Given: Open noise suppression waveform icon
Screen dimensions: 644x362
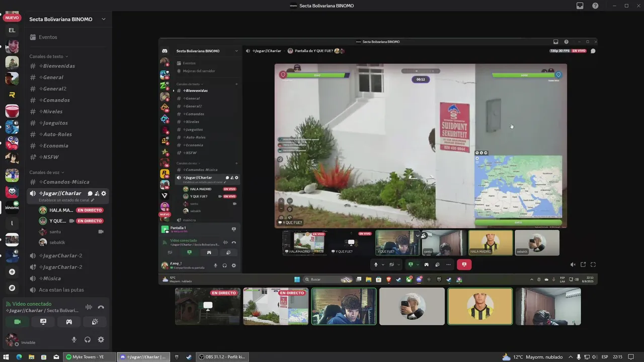Looking at the screenshot, I should pyautogui.click(x=89, y=307).
